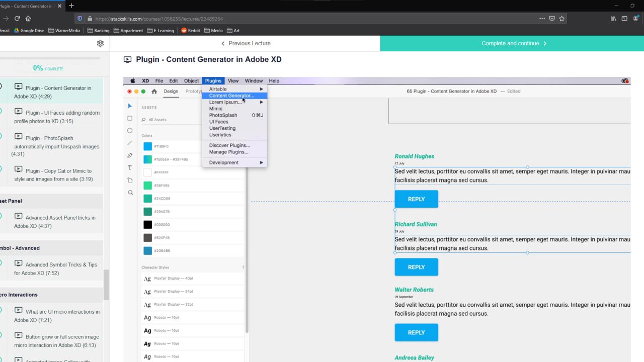Open the tracking protection shield icon

[x=79, y=19]
